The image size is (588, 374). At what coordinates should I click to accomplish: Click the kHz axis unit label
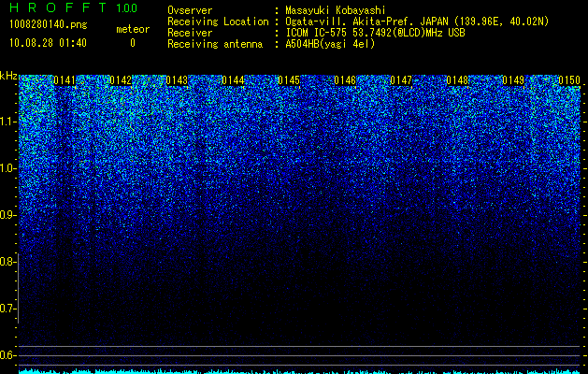click(x=8, y=76)
